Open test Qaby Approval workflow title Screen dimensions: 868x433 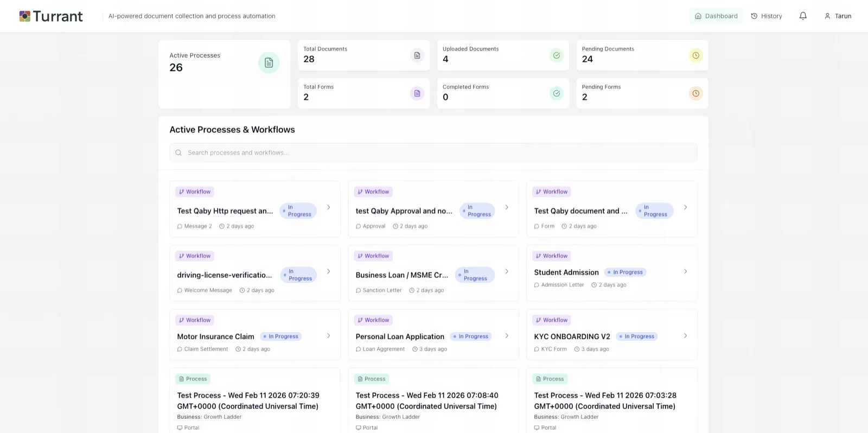pos(404,211)
